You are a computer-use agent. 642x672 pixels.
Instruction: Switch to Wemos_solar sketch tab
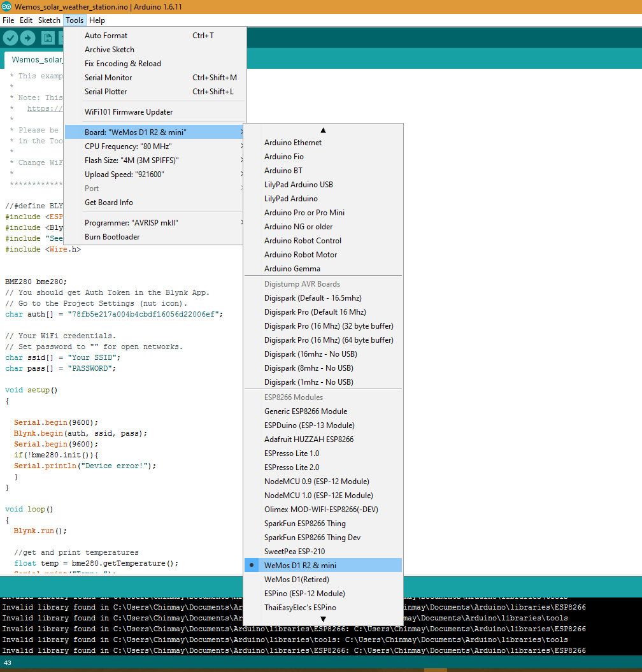pyautogui.click(x=34, y=60)
